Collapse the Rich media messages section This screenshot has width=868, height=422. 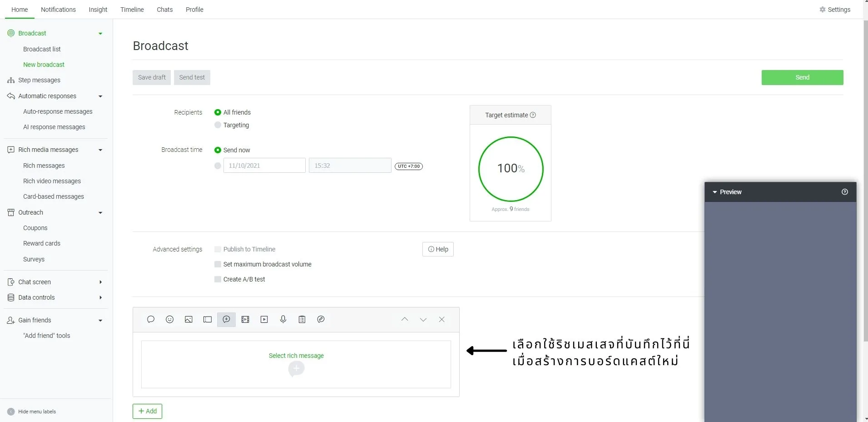point(100,150)
